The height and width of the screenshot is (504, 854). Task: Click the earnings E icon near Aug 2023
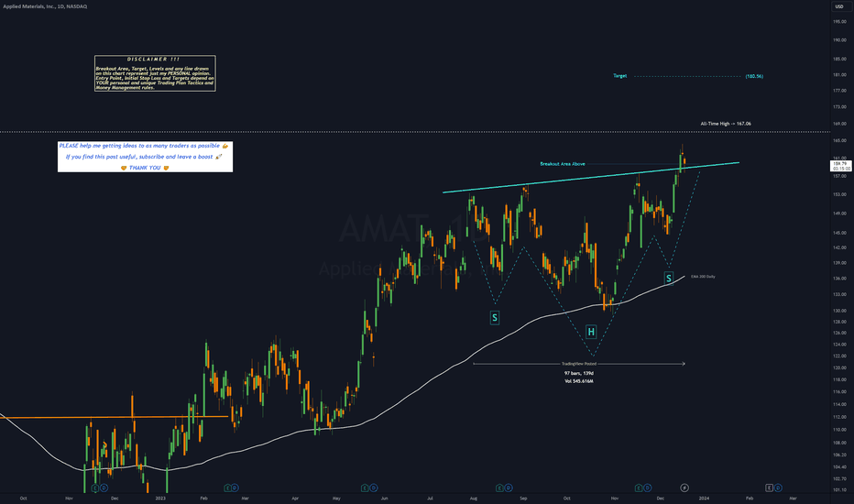pyautogui.click(x=499, y=488)
